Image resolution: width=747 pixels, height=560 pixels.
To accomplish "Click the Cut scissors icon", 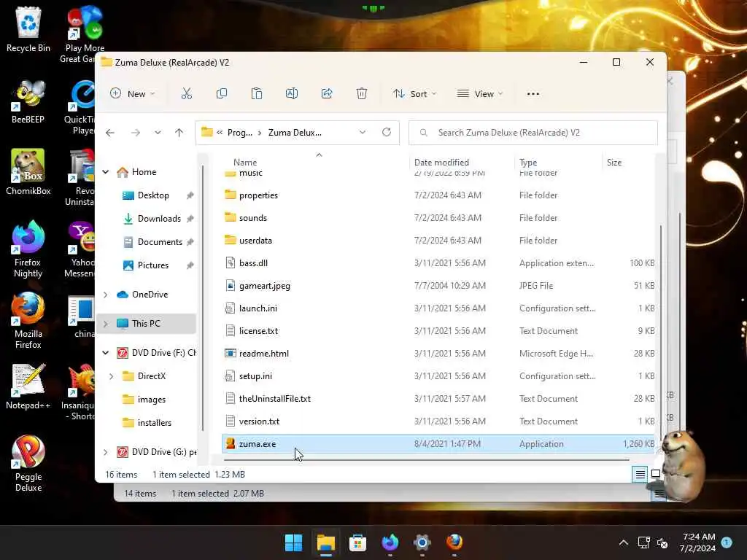I will point(186,94).
